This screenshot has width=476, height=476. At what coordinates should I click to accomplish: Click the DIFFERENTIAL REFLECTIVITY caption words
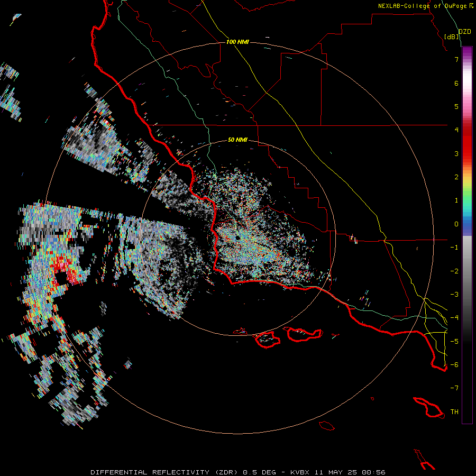(x=150, y=472)
